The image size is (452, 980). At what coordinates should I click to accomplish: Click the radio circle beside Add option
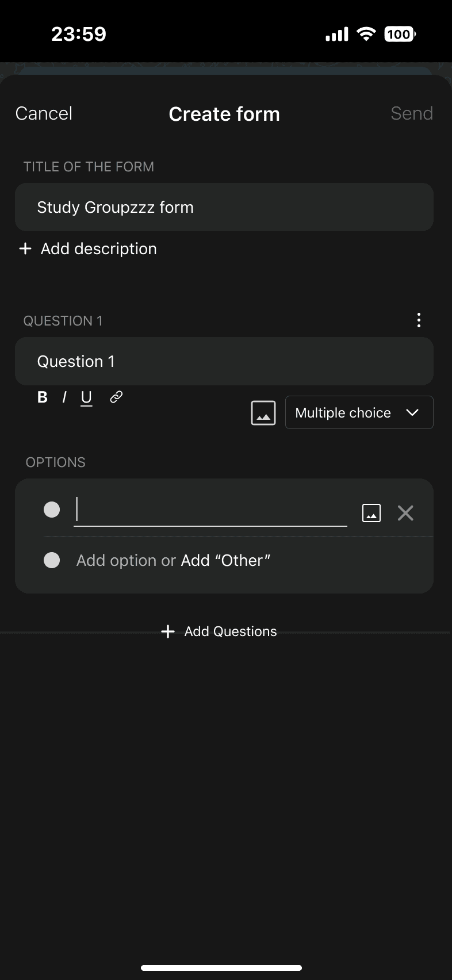pyautogui.click(x=52, y=560)
